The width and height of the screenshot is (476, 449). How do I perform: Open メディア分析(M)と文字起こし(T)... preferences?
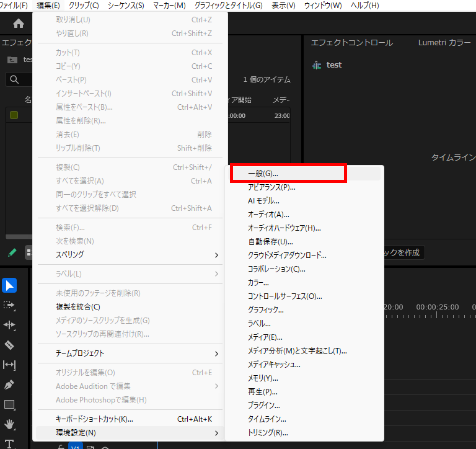click(x=304, y=351)
